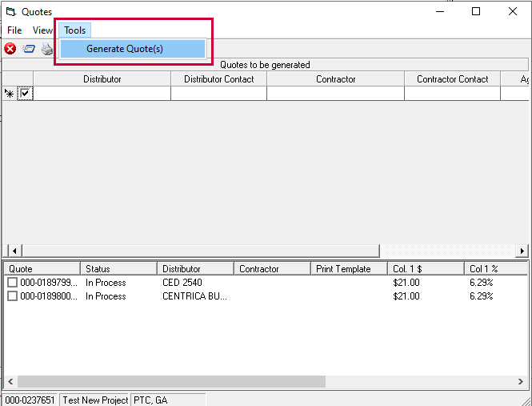The height and width of the screenshot is (406, 532).
Task: Click the red X delete toolbar icon
Action: 10,49
